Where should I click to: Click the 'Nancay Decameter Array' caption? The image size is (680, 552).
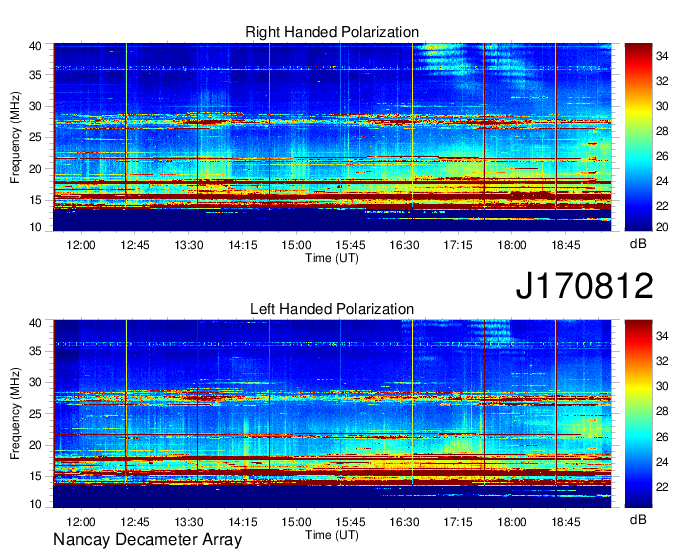point(147,540)
